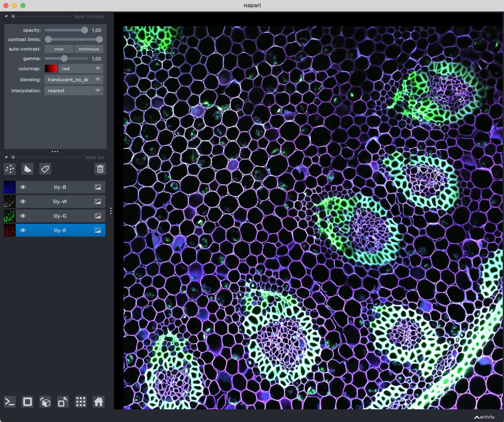Transpose dimensions icon in viewer buttons

63,402
